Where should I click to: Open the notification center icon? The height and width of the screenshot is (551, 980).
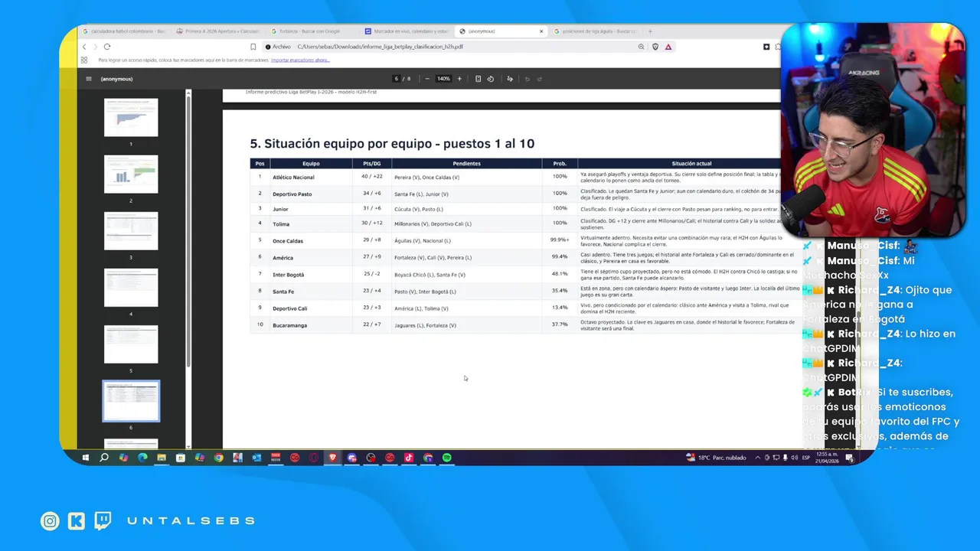coord(850,458)
